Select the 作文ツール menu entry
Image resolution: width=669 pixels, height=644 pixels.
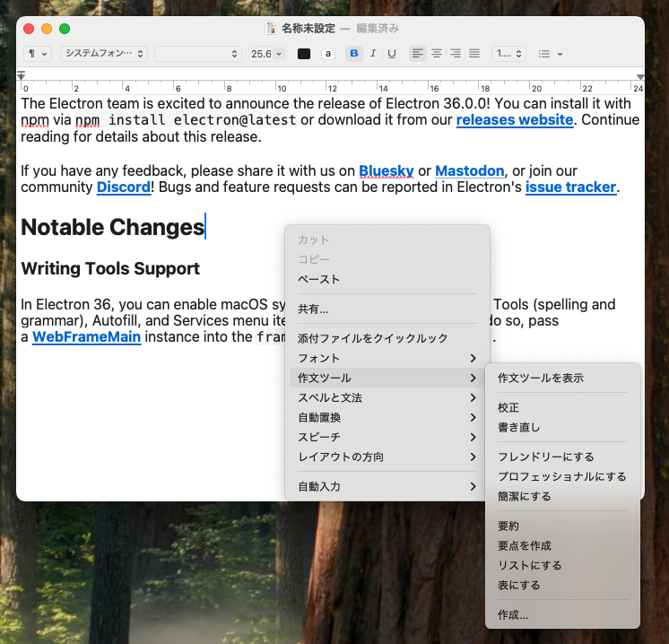387,378
